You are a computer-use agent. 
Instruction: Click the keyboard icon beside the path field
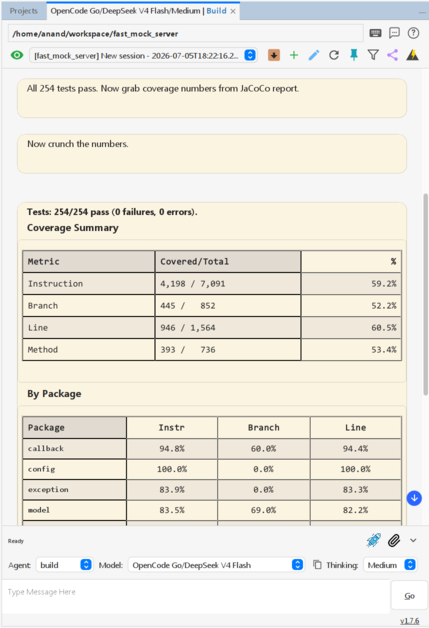pyautogui.click(x=375, y=33)
